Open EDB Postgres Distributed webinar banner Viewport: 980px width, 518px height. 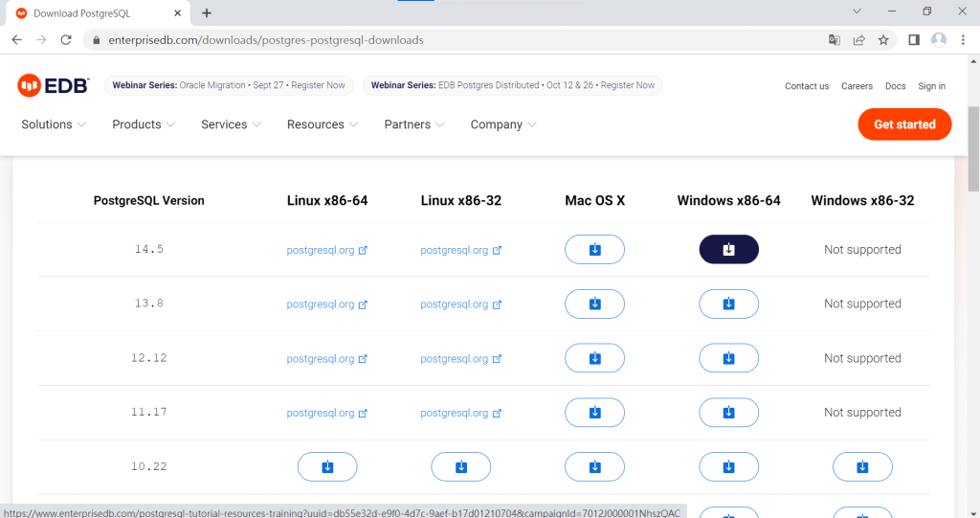click(x=513, y=85)
